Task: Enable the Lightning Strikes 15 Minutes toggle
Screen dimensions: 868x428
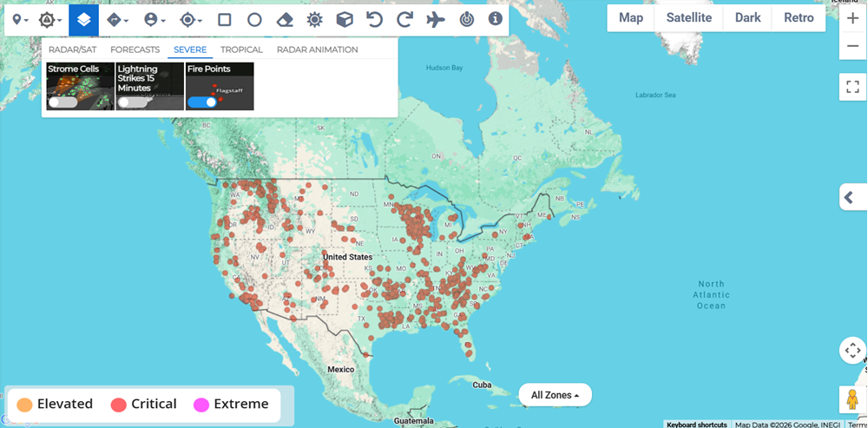Action: pyautogui.click(x=132, y=102)
